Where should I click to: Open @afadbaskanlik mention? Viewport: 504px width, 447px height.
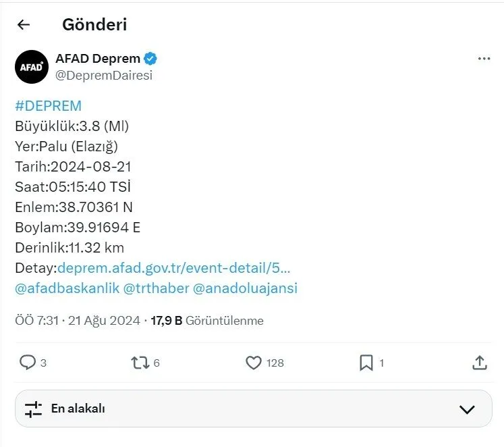[x=67, y=288]
